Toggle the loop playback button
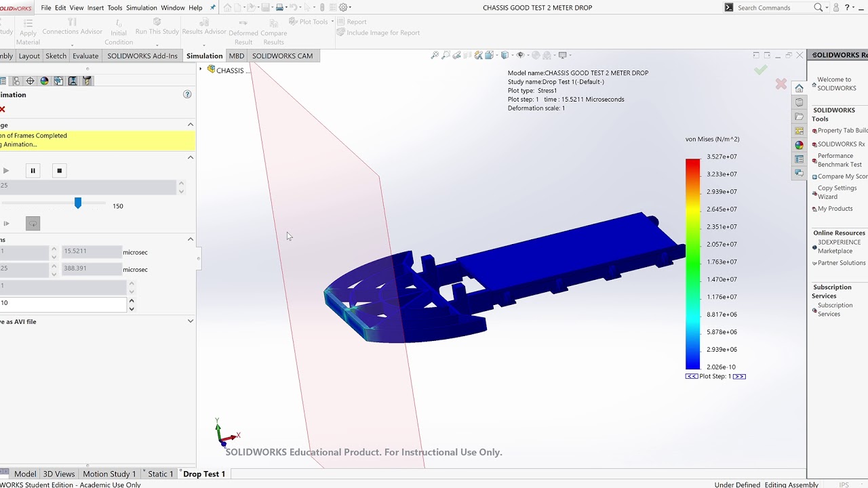The height and width of the screenshot is (488, 868). point(33,223)
